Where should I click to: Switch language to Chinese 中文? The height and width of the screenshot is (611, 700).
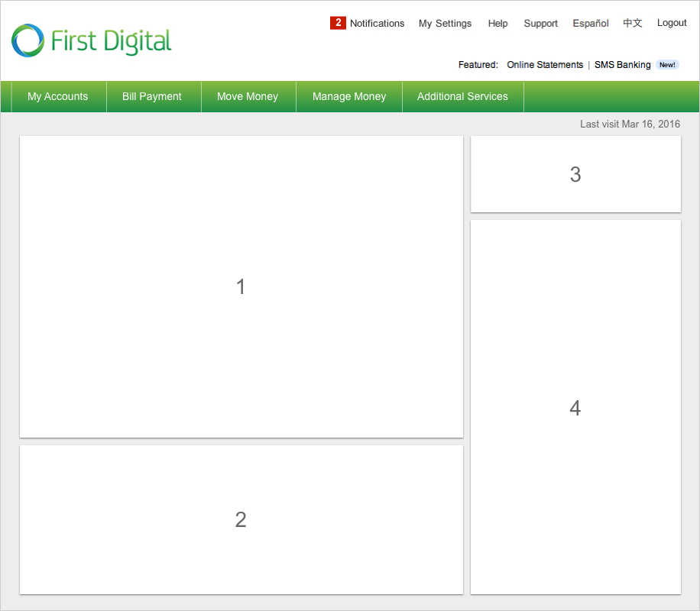pyautogui.click(x=633, y=23)
